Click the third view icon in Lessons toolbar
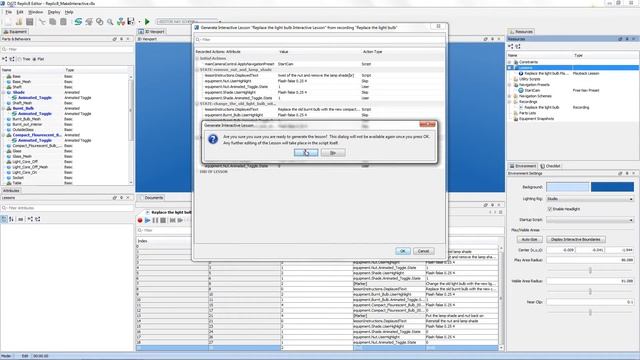This screenshot has height=360, width=640. (20, 219)
